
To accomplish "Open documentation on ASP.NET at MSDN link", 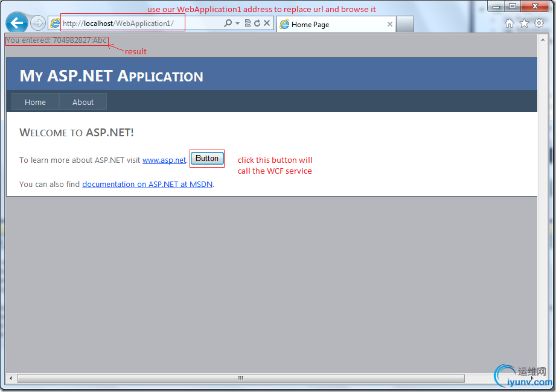I will tap(147, 184).
